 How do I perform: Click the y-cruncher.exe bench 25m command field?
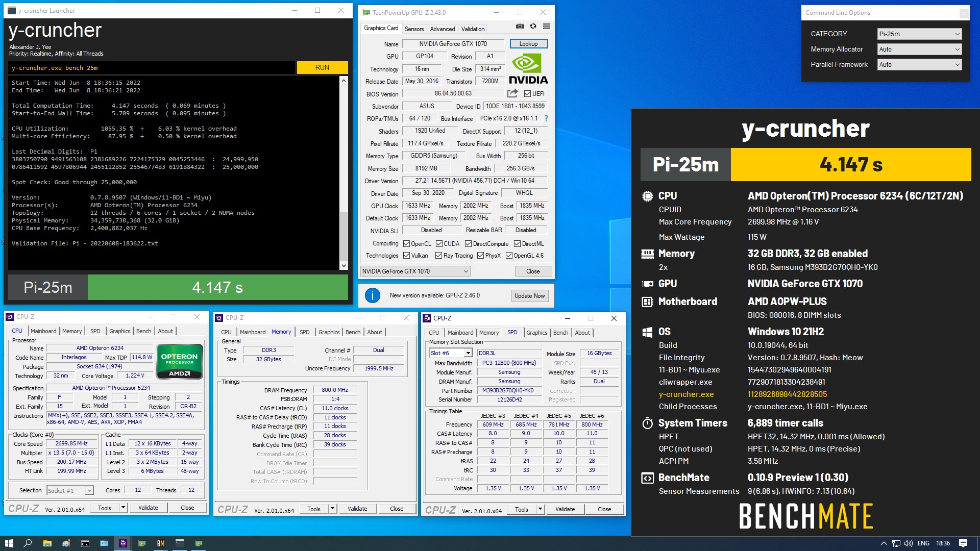click(151, 68)
